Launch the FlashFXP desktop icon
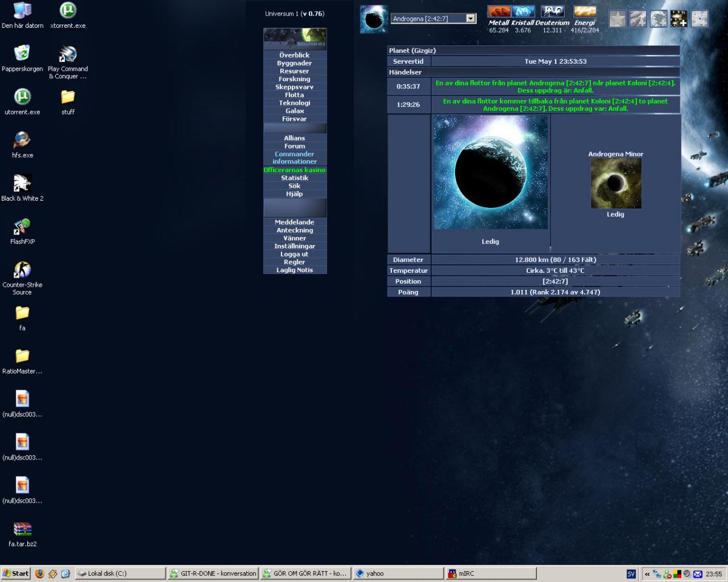The height and width of the screenshot is (582, 728). tap(22, 227)
